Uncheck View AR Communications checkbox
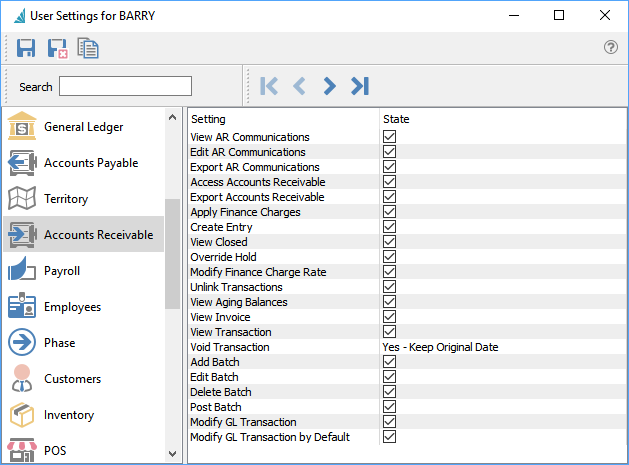Viewport: 629px width, 465px height. pyautogui.click(x=390, y=137)
